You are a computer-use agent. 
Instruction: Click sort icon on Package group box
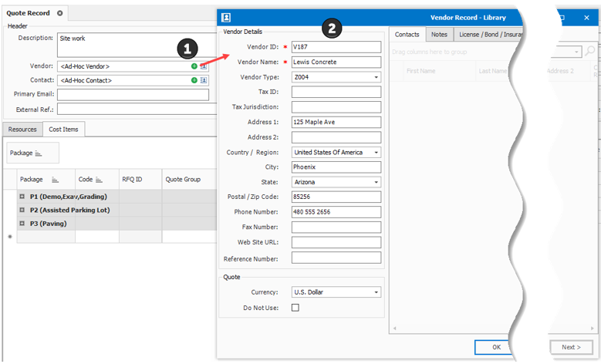coord(39,153)
